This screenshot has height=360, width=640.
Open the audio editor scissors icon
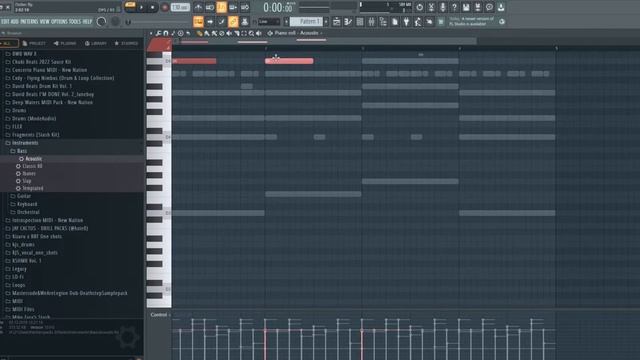(431, 7)
